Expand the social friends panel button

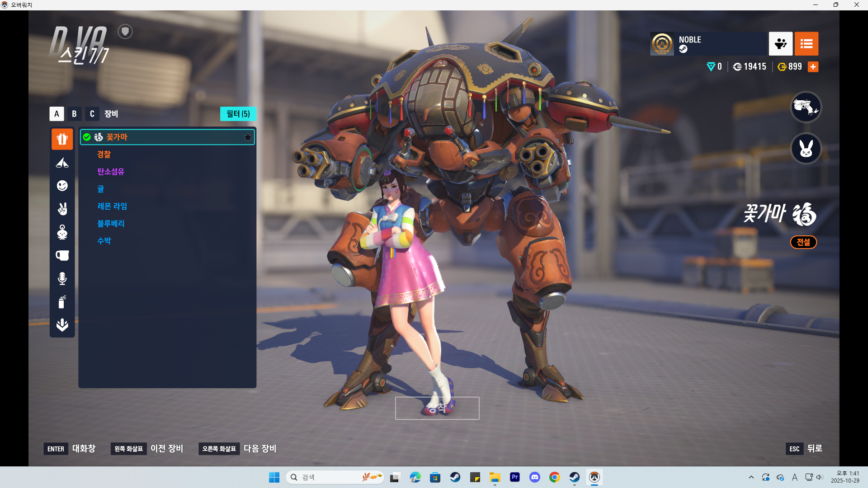(780, 44)
